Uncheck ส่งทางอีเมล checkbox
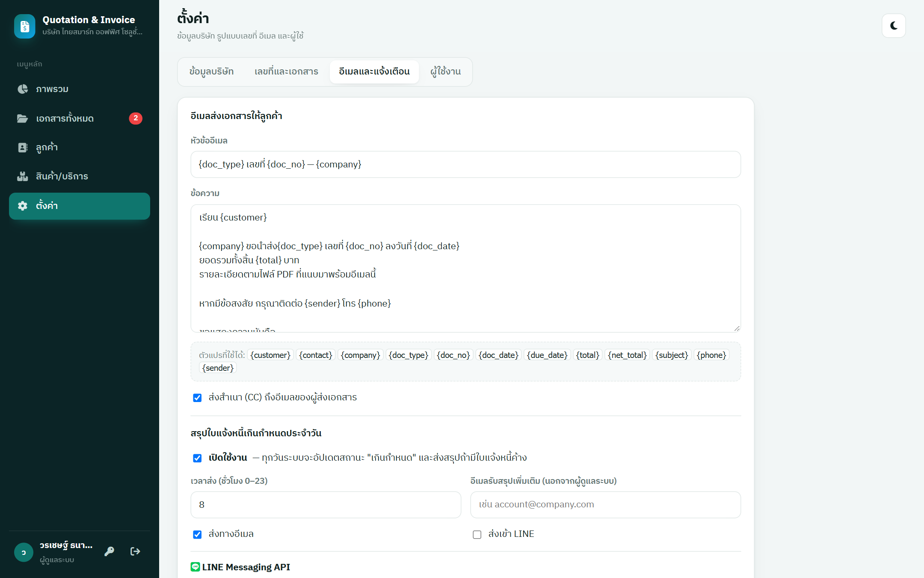This screenshot has width=924, height=578. pyautogui.click(x=197, y=534)
